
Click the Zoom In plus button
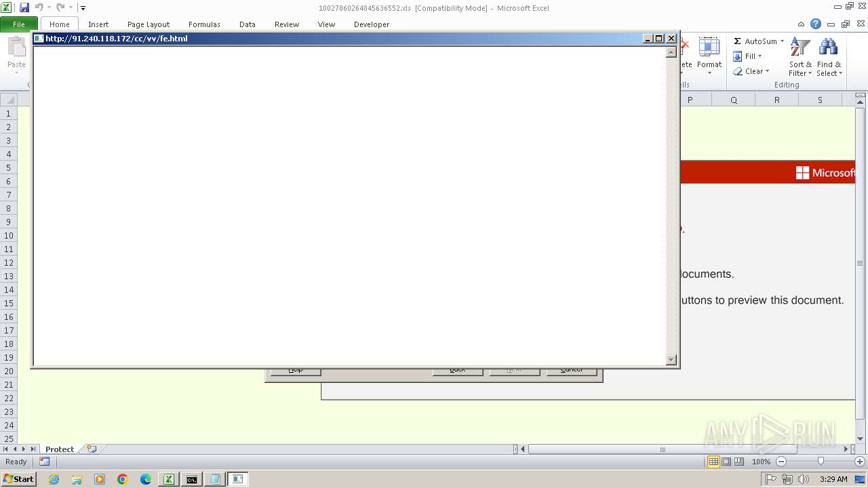(x=859, y=462)
